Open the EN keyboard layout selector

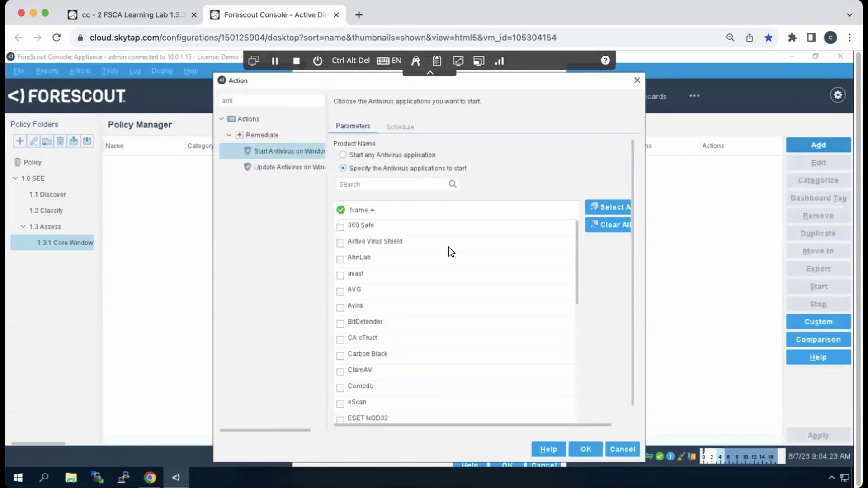click(x=389, y=61)
